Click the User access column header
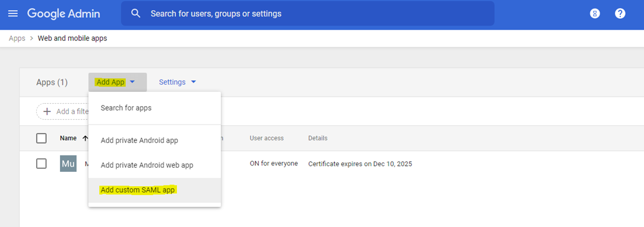 click(x=267, y=138)
